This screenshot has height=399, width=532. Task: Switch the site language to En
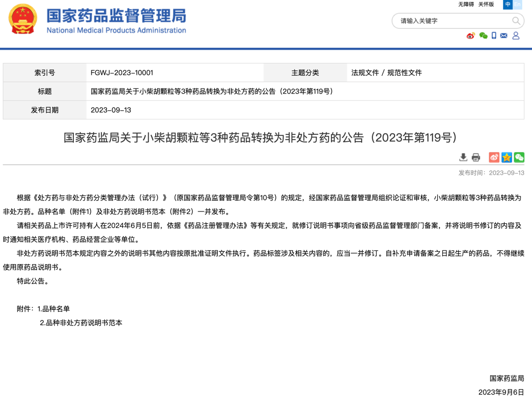518,5
